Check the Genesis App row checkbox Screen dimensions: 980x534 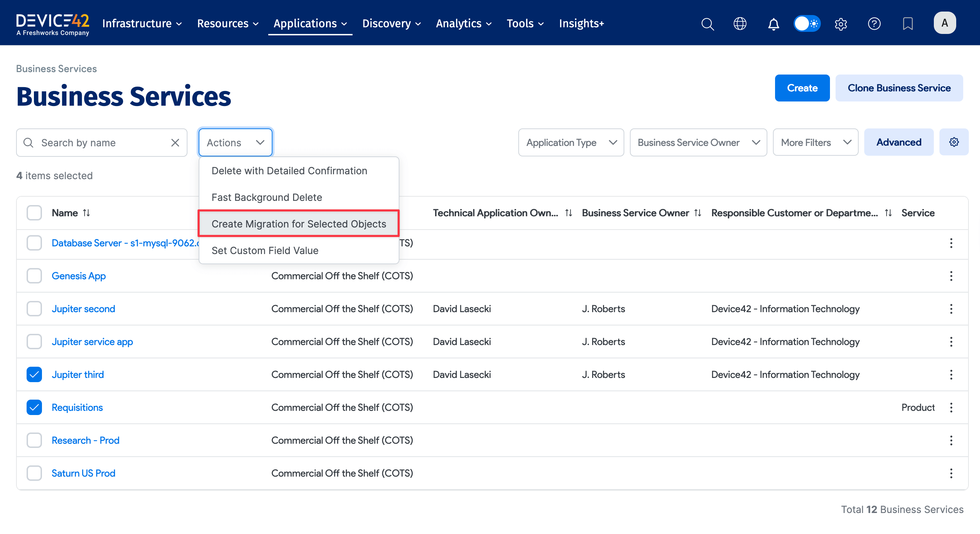pyautogui.click(x=34, y=275)
